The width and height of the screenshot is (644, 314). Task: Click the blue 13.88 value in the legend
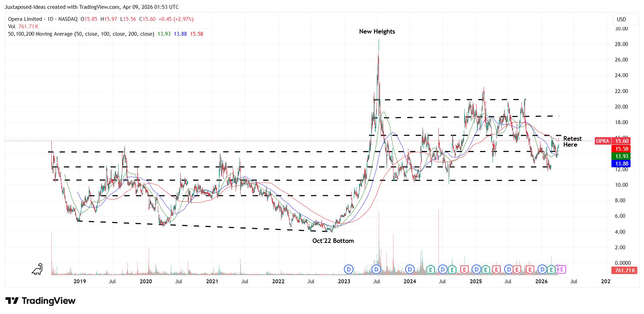[180, 34]
